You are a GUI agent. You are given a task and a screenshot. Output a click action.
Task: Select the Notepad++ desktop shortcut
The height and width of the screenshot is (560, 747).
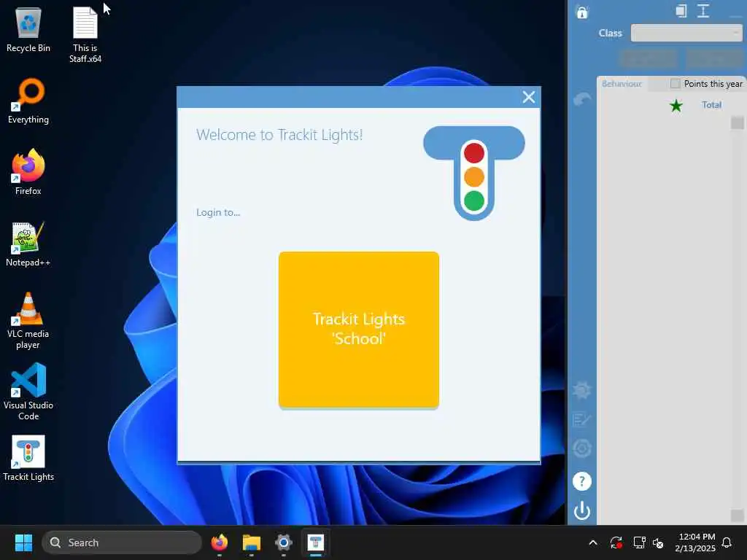click(28, 244)
